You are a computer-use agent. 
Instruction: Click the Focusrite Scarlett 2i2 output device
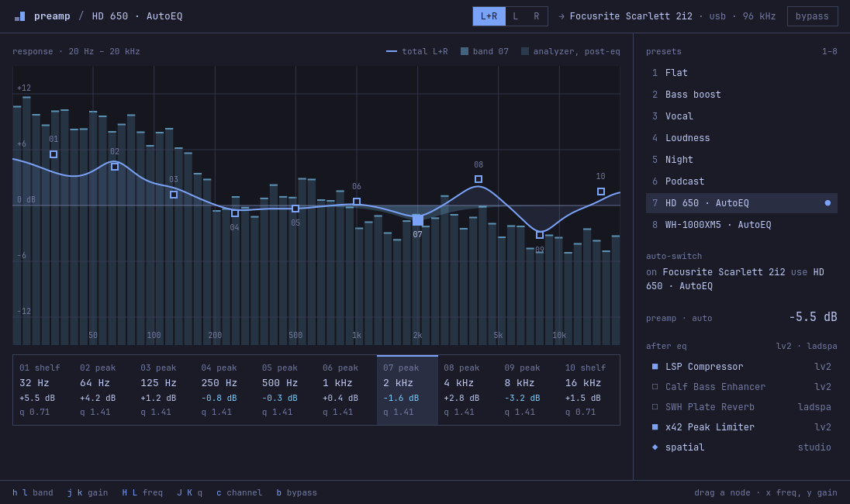(x=631, y=16)
